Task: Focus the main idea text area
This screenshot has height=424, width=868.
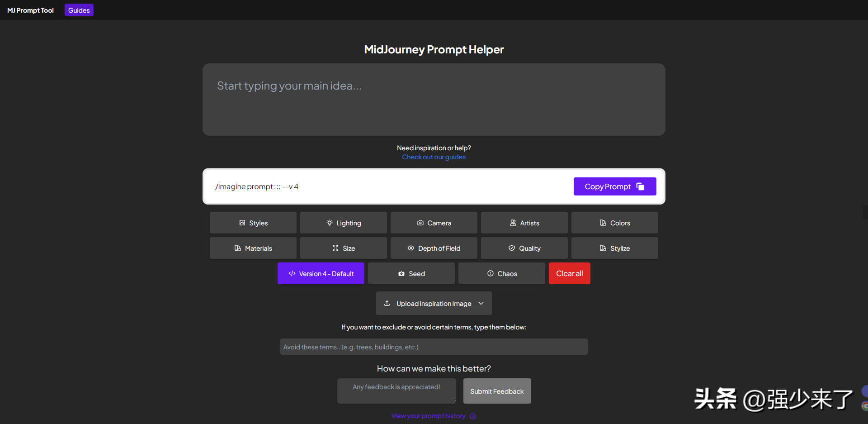Action: 434,100
